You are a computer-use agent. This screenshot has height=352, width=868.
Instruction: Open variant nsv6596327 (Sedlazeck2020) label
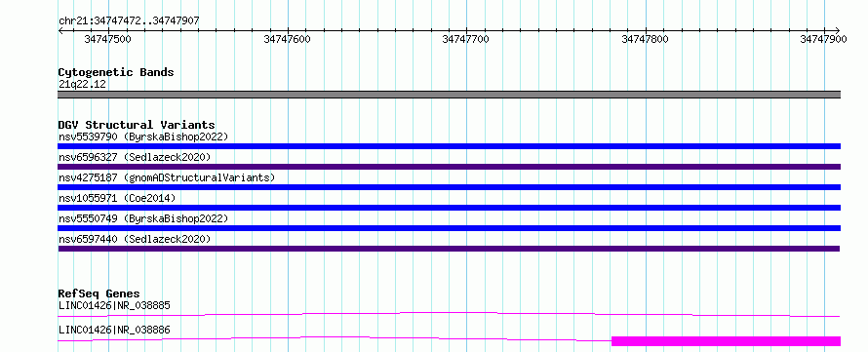[x=135, y=157]
